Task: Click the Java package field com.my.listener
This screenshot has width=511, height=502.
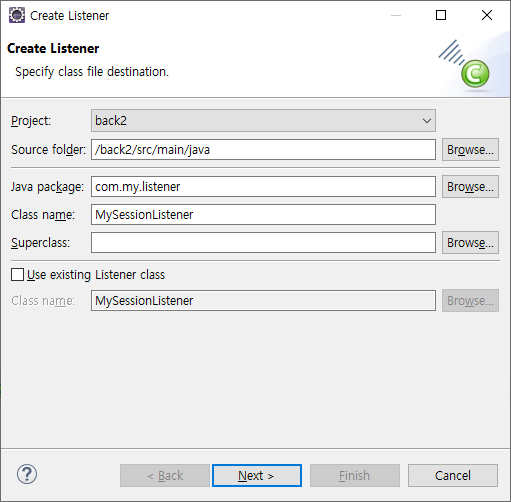Action: tap(263, 187)
